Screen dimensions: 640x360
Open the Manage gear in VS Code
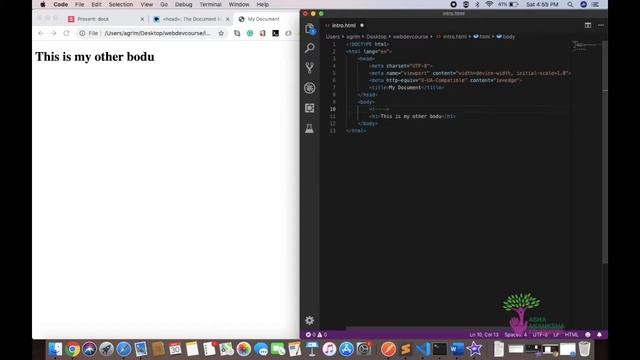[310, 320]
